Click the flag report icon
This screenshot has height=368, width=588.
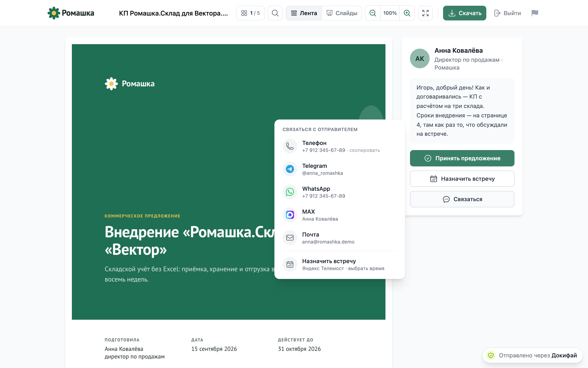(535, 13)
